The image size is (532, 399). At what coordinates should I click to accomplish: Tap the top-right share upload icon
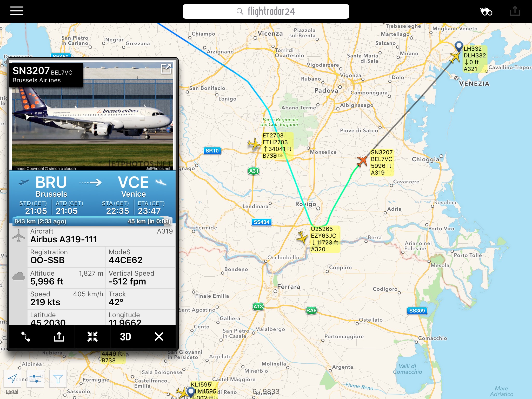(515, 11)
